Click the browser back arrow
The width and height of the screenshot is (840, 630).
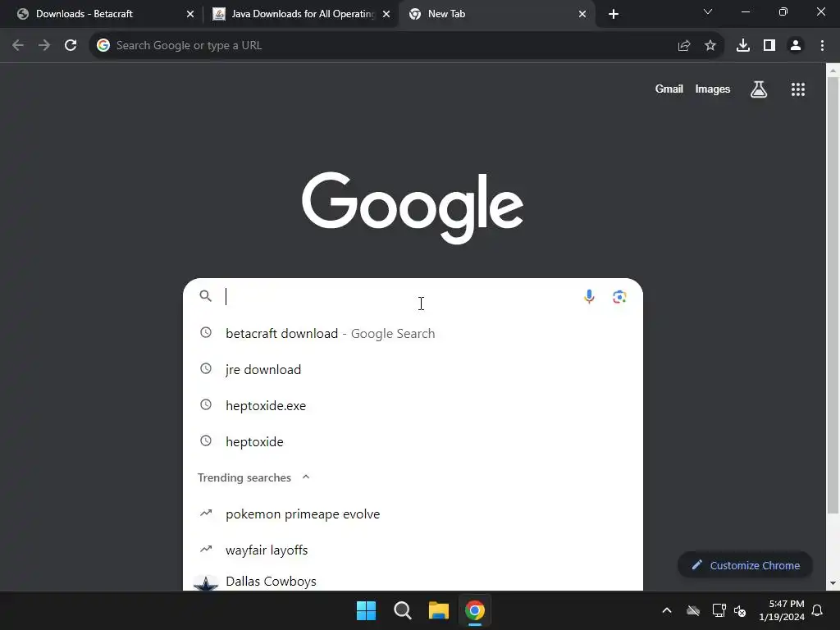click(x=18, y=46)
